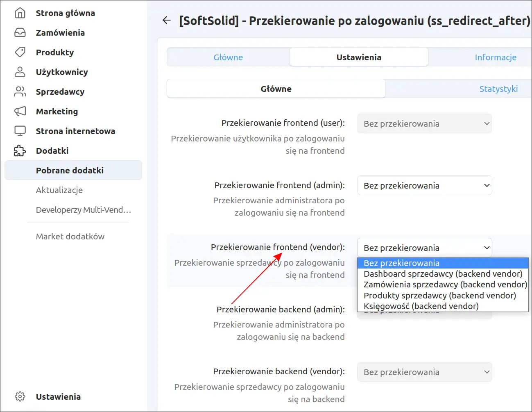Switch to the Informacje tab

496,57
